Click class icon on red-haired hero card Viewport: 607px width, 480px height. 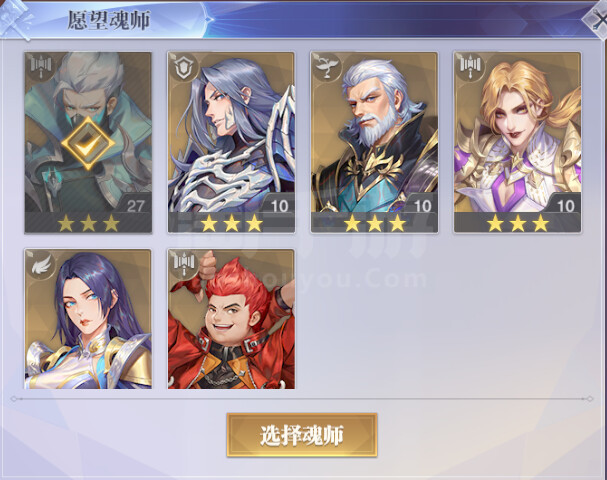pyautogui.click(x=184, y=265)
